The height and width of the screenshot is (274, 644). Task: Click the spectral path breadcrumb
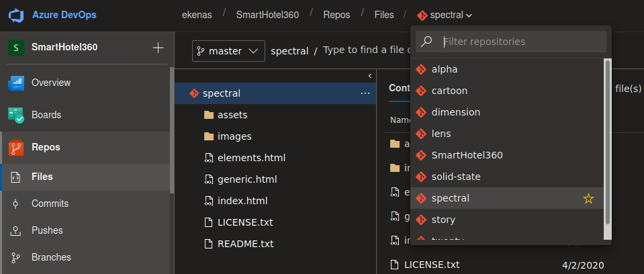[x=289, y=51]
